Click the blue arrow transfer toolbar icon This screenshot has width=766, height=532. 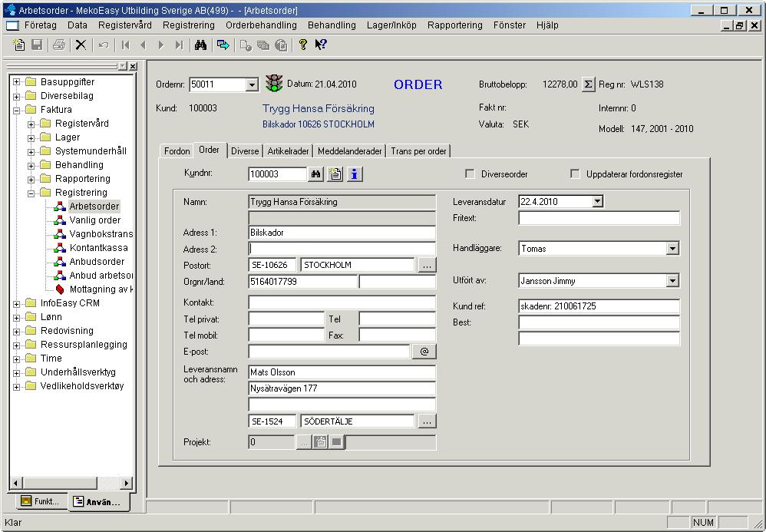point(223,45)
